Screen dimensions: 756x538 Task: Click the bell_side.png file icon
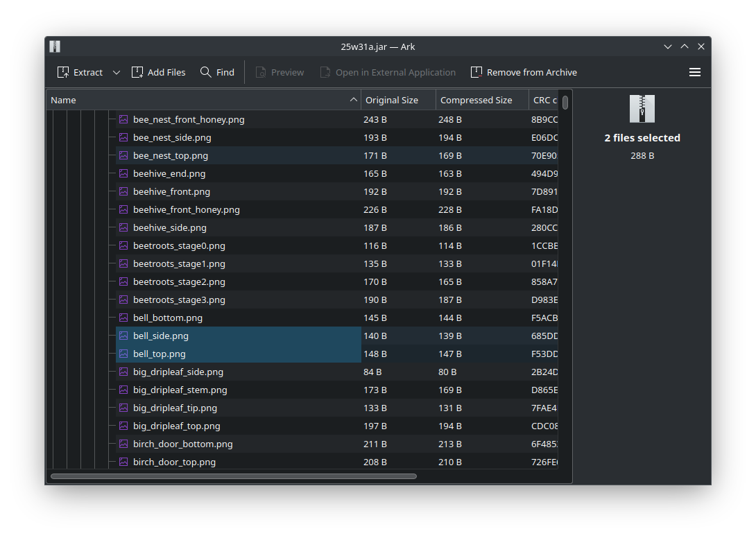click(x=123, y=336)
